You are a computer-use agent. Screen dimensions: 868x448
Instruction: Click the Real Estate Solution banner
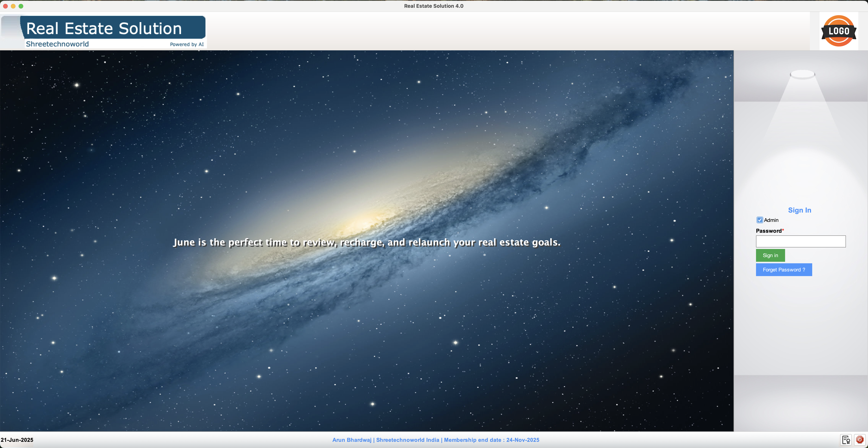[x=104, y=28]
